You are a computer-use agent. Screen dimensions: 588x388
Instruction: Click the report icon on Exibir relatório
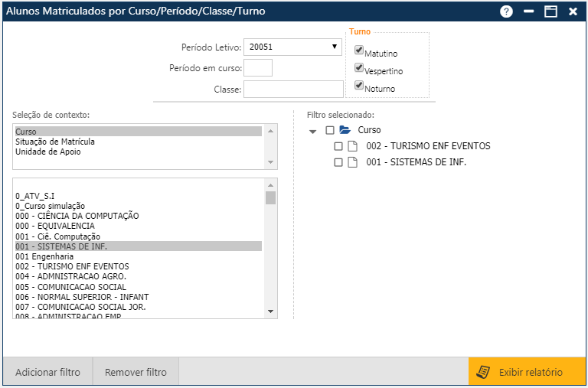(483, 372)
